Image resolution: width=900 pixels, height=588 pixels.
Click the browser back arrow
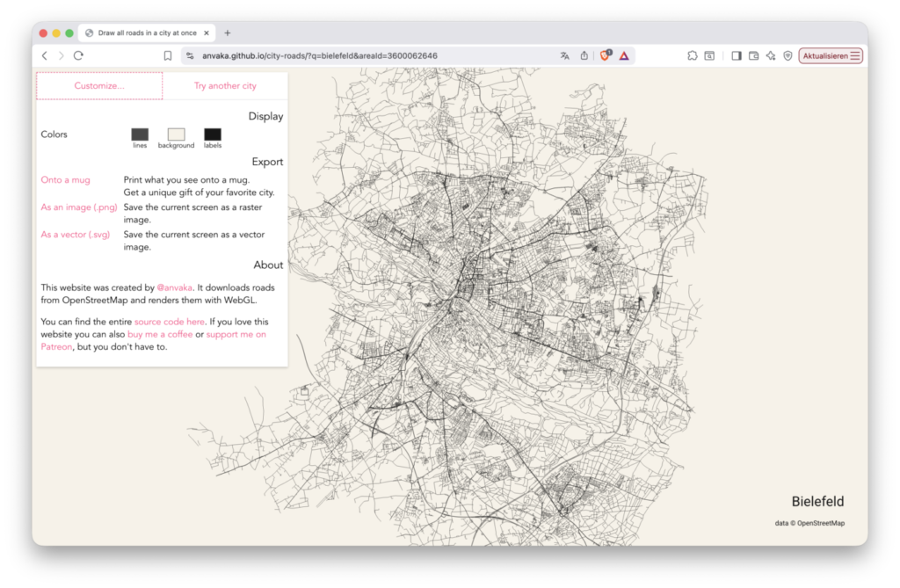(x=45, y=55)
